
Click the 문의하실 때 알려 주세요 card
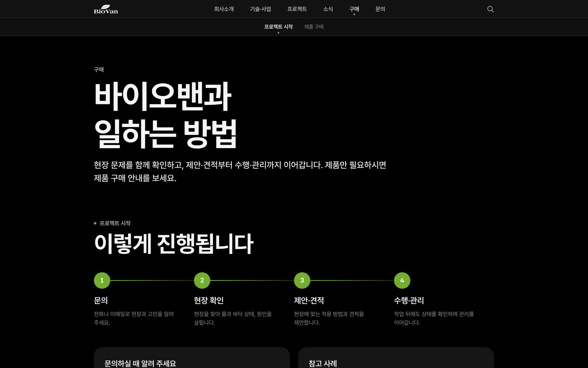(192, 358)
